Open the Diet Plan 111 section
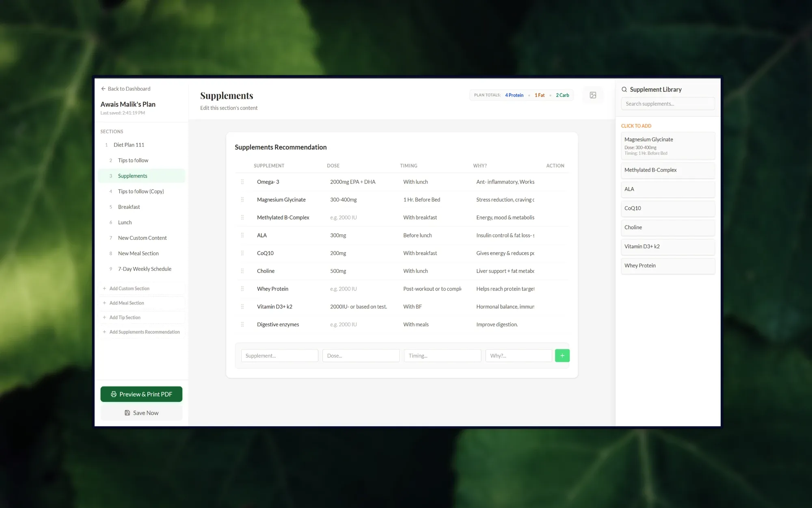812x508 pixels. coord(141,145)
